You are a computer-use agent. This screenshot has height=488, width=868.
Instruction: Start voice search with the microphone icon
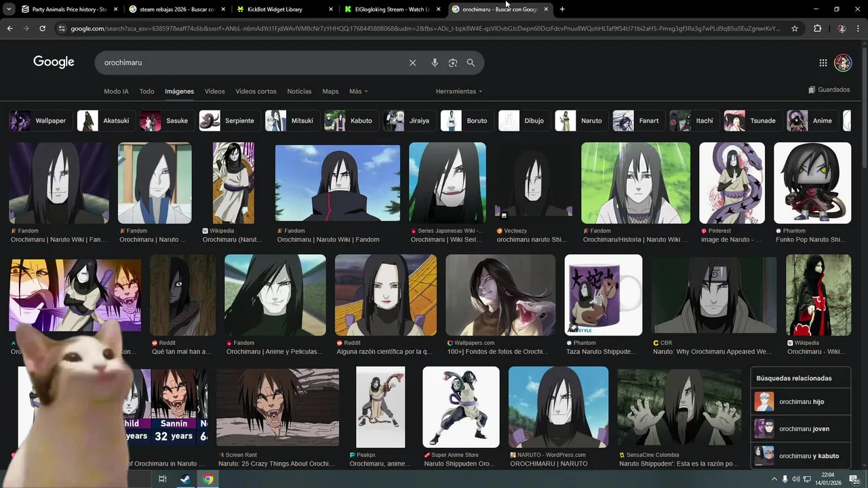point(435,62)
